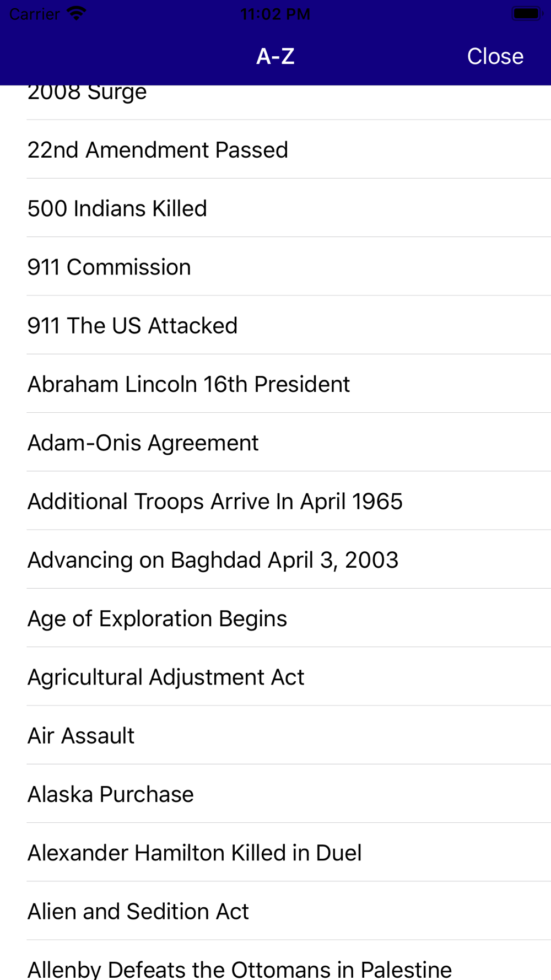Tap Additional Troops Arrive In April 1965

pos(215,502)
